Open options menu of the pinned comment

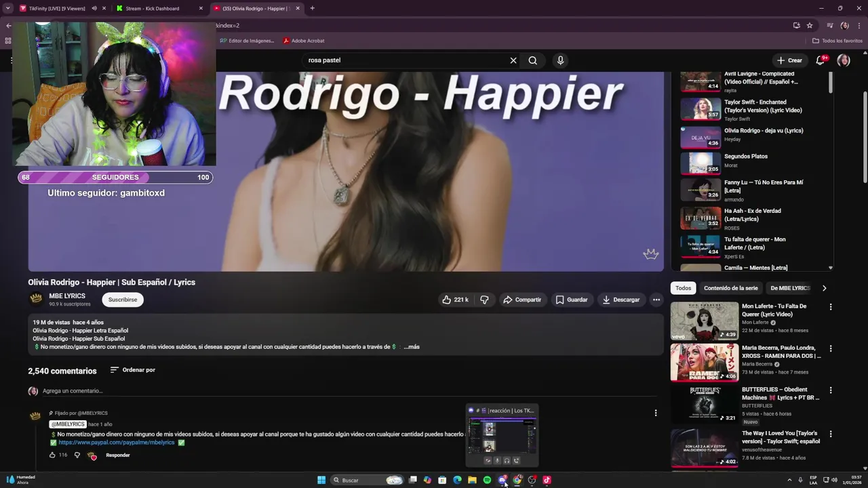pyautogui.click(x=655, y=413)
